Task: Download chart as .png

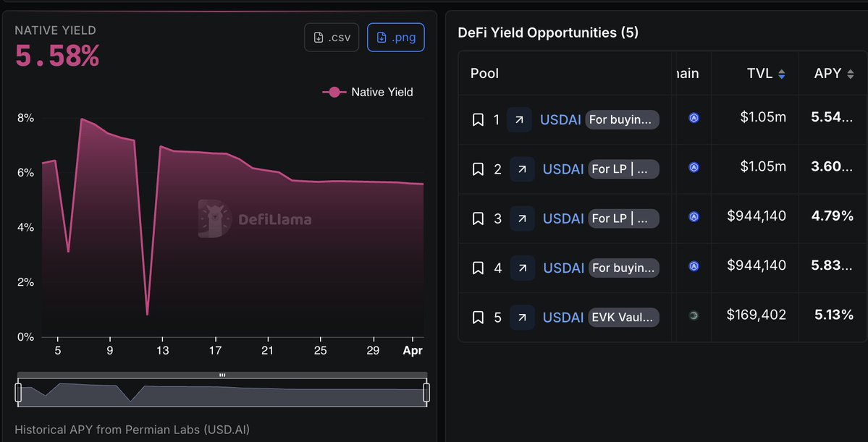Action: 396,38
